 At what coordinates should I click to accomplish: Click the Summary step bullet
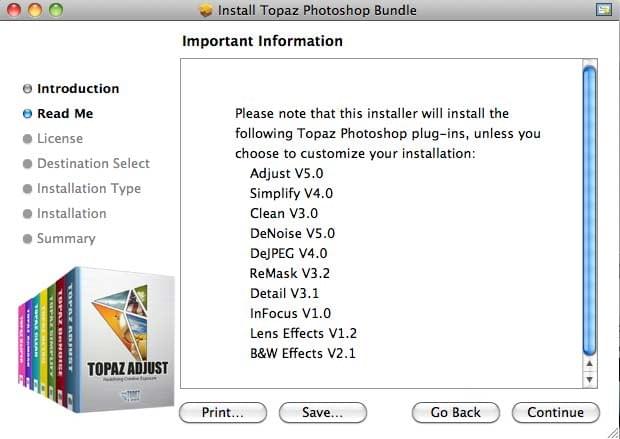tap(27, 239)
